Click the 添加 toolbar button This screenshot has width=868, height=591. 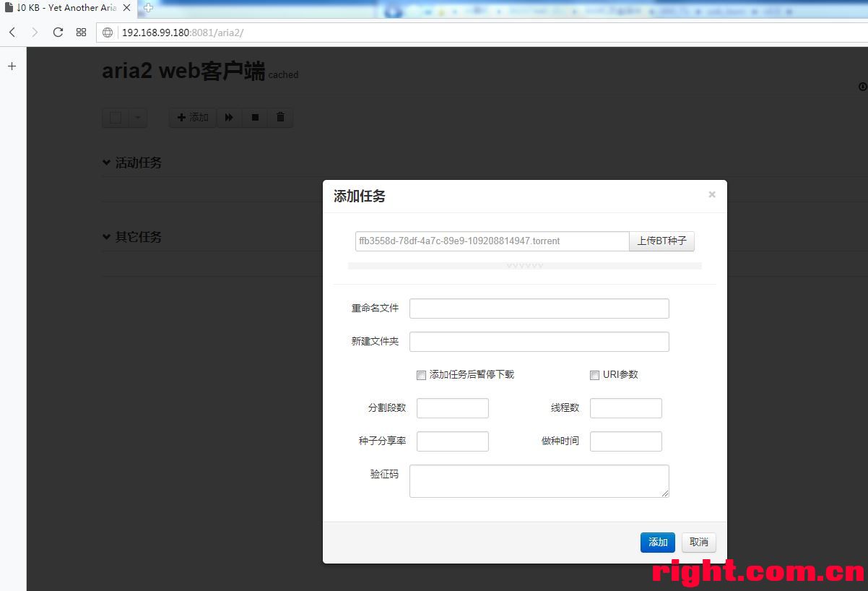pos(193,118)
